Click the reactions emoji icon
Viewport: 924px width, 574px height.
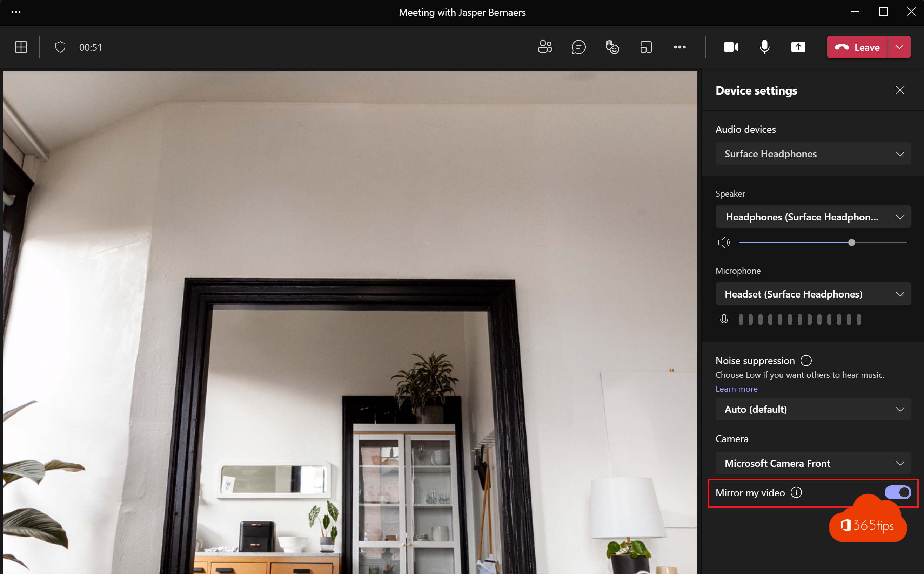[x=611, y=47]
